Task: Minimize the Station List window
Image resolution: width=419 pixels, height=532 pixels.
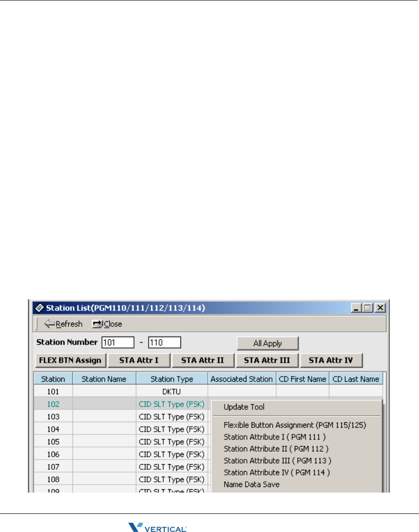Action: [356, 308]
